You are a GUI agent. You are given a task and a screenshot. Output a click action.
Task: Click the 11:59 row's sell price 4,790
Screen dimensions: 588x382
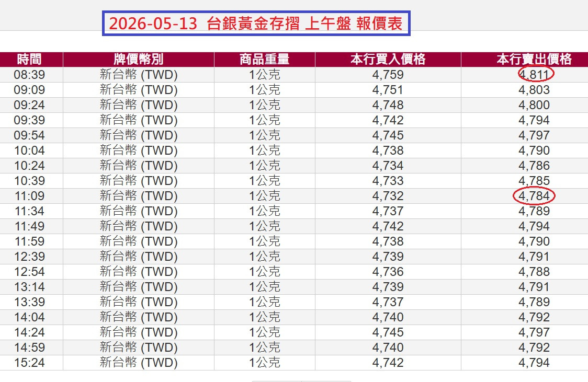[x=534, y=241]
